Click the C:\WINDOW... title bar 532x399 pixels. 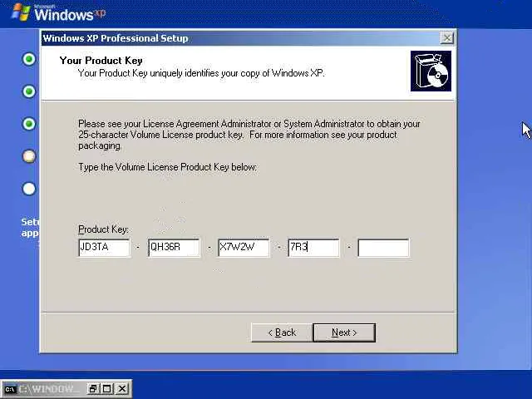tap(45, 389)
